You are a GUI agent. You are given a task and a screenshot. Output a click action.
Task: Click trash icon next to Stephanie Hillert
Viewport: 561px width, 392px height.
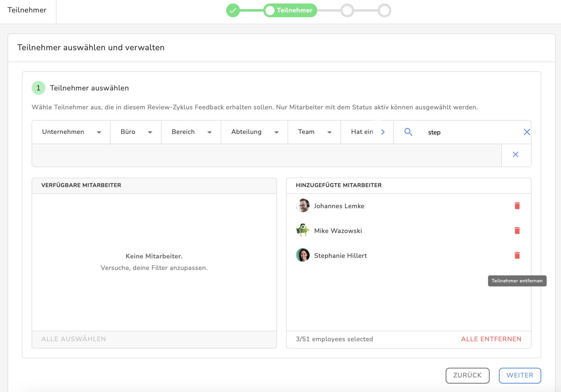click(517, 255)
